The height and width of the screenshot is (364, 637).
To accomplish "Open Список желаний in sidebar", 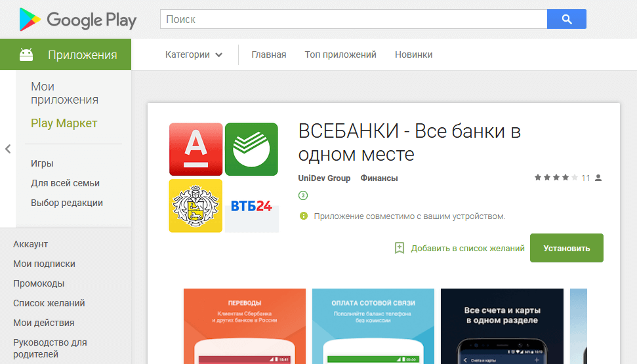I will pyautogui.click(x=49, y=303).
